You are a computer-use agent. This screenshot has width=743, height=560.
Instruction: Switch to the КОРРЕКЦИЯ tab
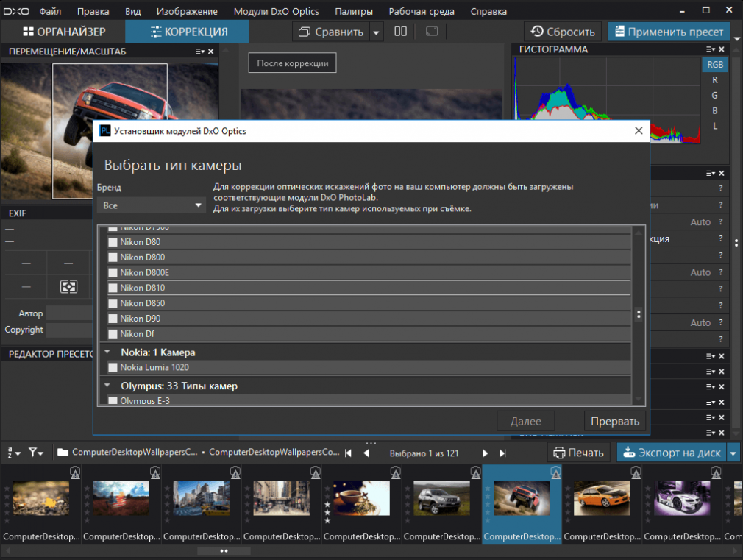coord(188,32)
